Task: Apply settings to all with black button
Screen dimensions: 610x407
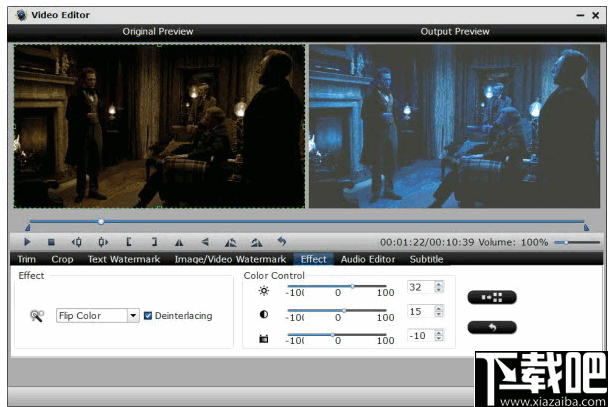Action: coord(492,298)
